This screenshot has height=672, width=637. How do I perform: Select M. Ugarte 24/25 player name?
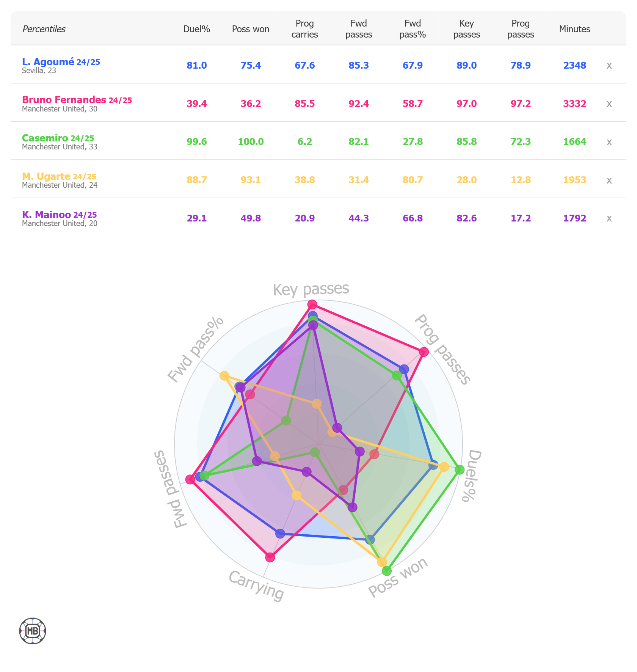click(x=59, y=176)
